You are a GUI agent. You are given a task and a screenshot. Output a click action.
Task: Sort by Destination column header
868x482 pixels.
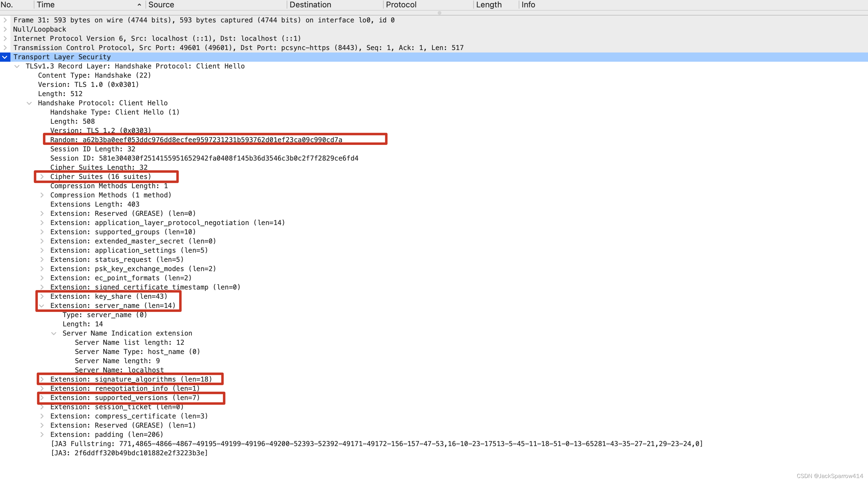pyautogui.click(x=335, y=5)
